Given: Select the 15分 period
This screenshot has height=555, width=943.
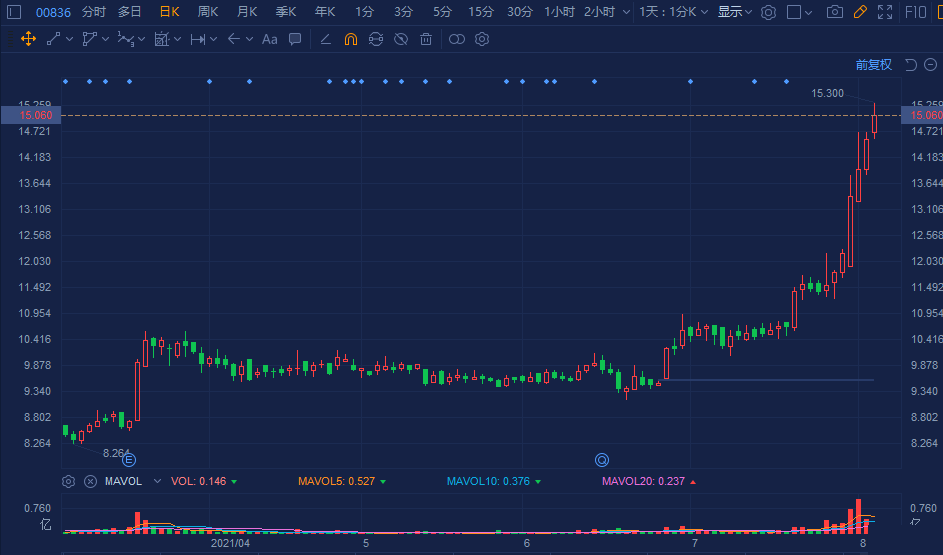Looking at the screenshot, I should pos(481,12).
